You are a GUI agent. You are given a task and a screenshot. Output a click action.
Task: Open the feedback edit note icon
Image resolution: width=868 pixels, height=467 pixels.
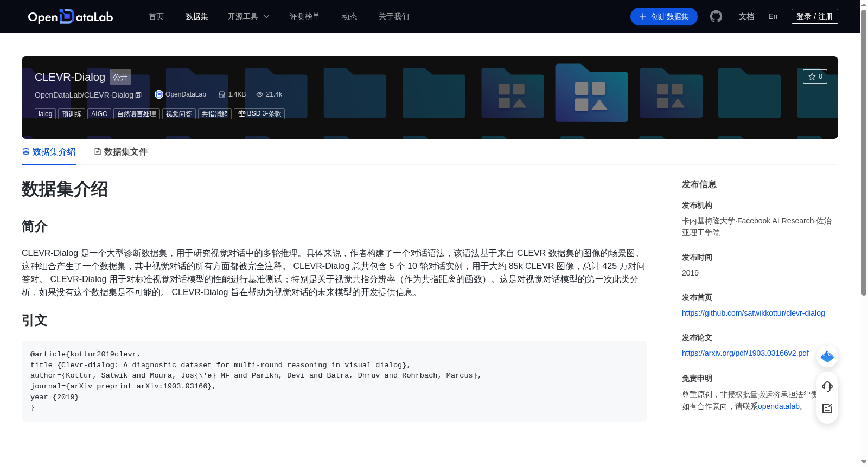827,408
